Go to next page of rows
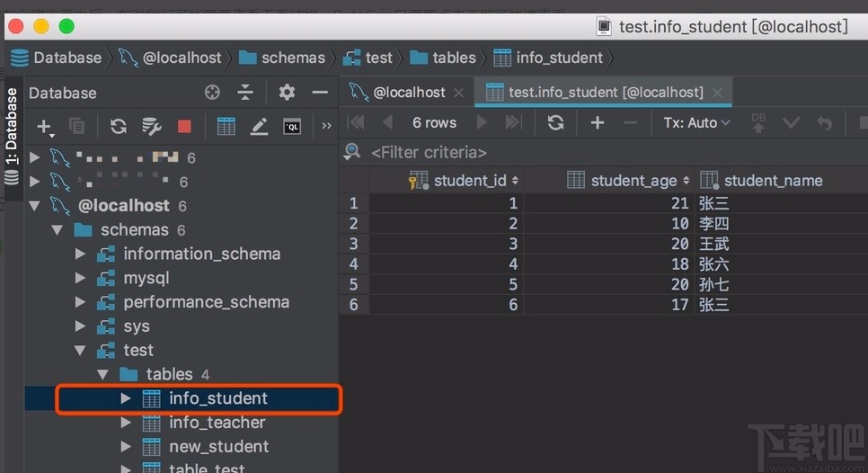This screenshot has height=473, width=868. coord(482,122)
